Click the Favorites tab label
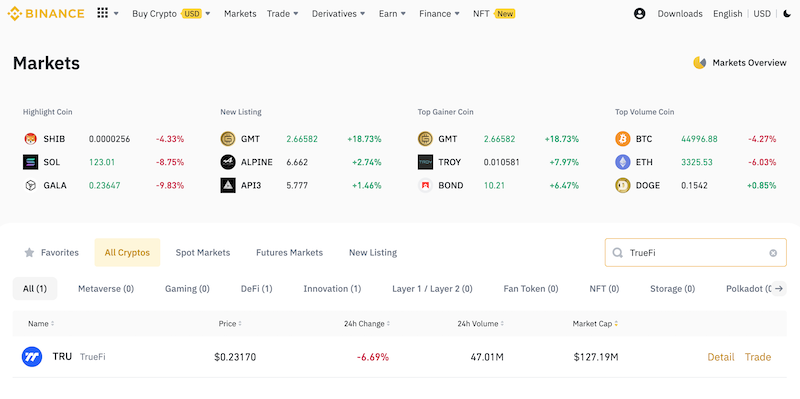Viewport: 800px width, 399px height. 60,252
